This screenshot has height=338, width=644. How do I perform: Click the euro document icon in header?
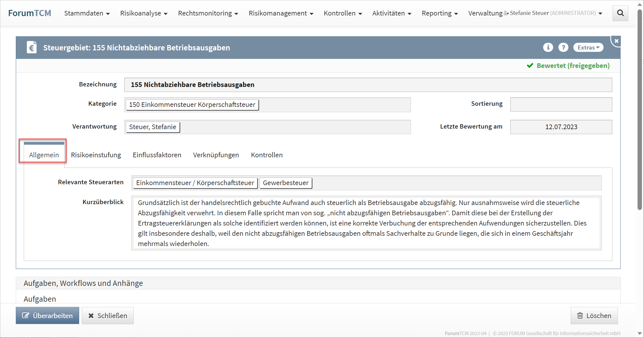click(x=32, y=47)
